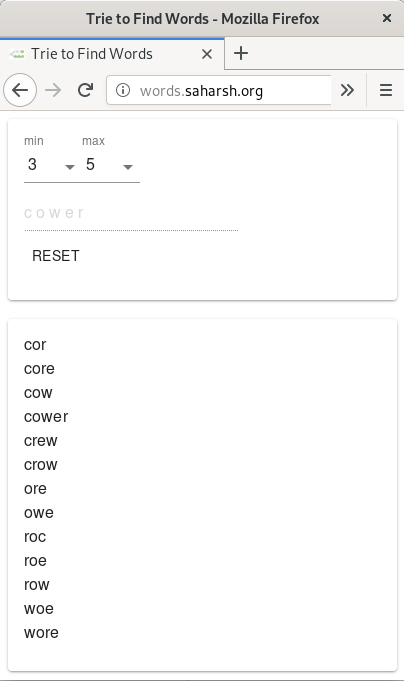Image resolution: width=404 pixels, height=681 pixels.
Task: Click the forward navigation arrow
Action: 53,90
